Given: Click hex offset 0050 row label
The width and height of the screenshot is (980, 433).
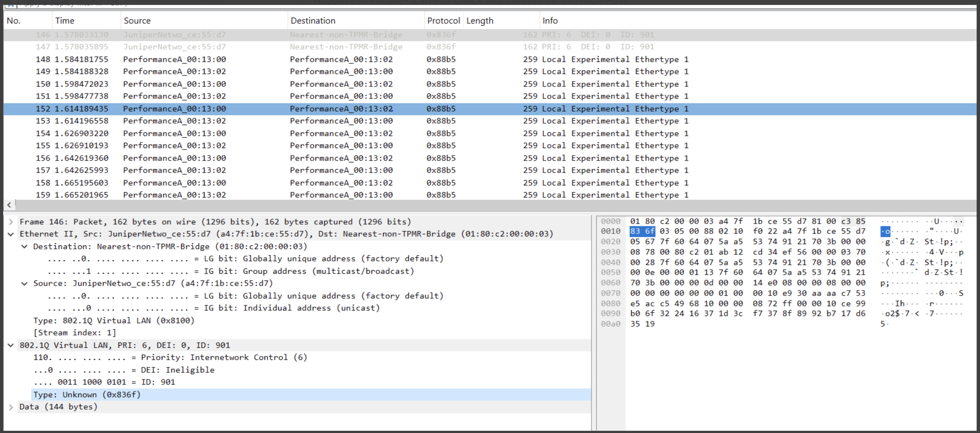Looking at the screenshot, I should (x=610, y=272).
